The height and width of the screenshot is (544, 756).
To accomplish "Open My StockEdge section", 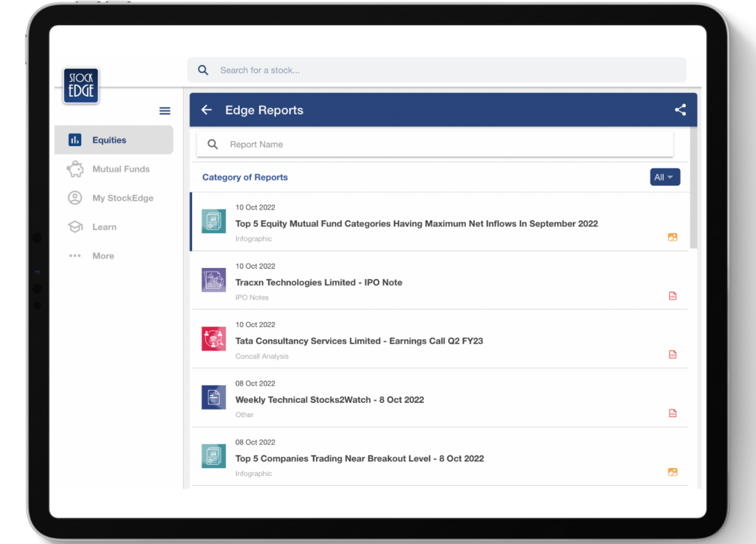I will coord(114,198).
